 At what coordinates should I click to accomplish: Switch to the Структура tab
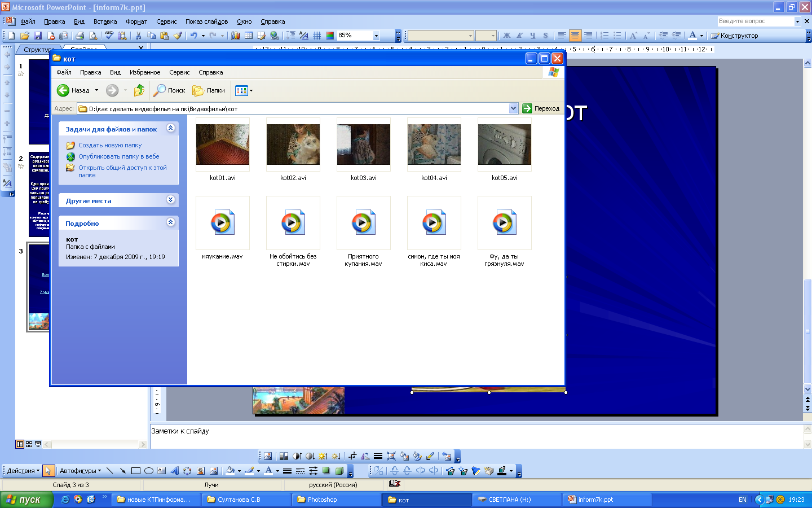pos(38,50)
